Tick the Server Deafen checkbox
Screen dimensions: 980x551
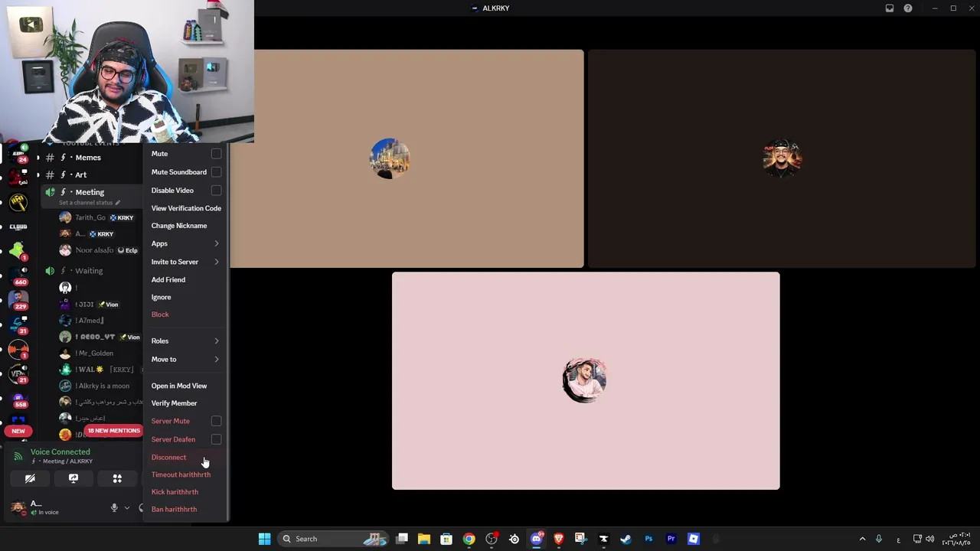216,439
